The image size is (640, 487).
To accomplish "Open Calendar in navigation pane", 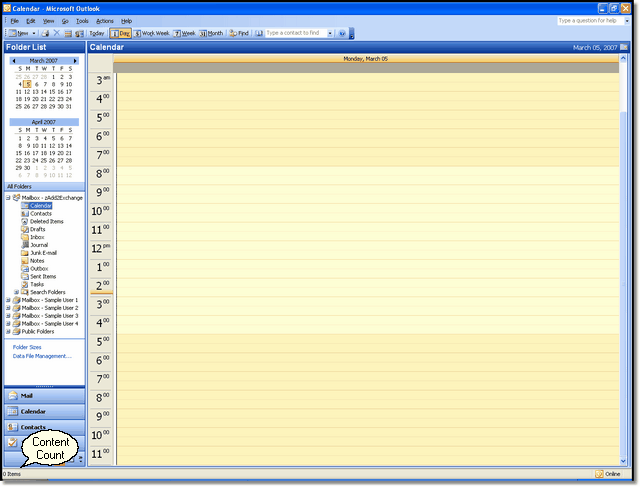I will coord(44,411).
